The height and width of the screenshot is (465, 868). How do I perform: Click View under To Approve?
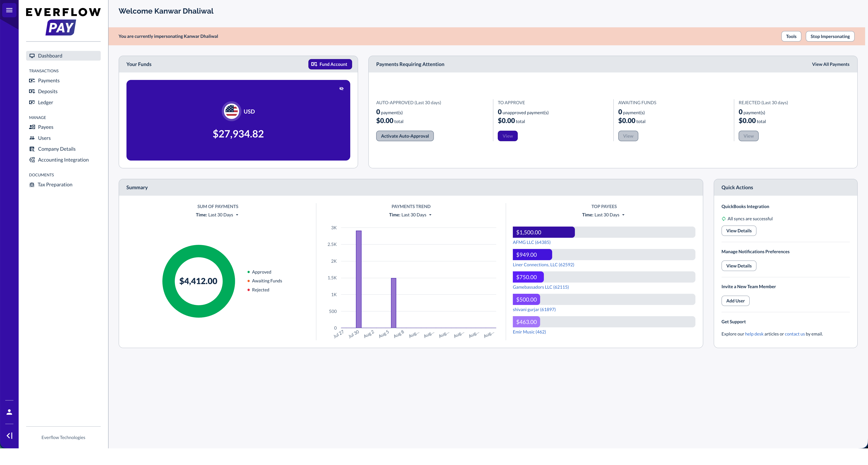(507, 136)
